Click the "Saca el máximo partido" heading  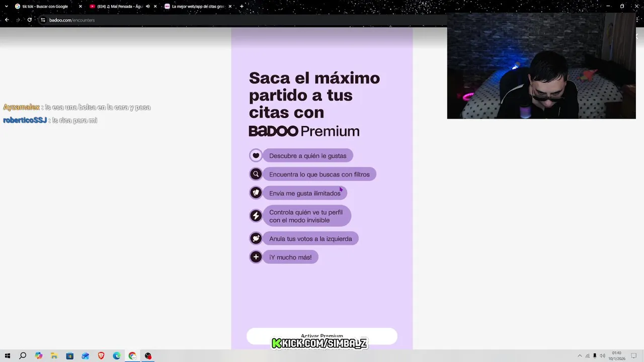(x=314, y=95)
